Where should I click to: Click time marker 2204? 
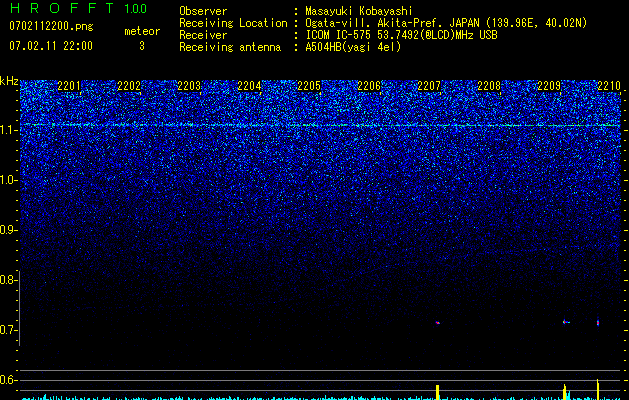249,86
